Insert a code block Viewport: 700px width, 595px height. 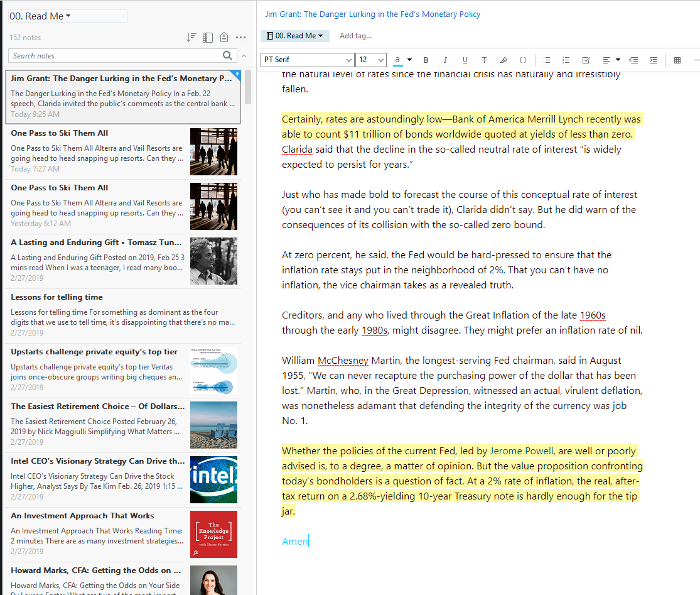[x=523, y=60]
